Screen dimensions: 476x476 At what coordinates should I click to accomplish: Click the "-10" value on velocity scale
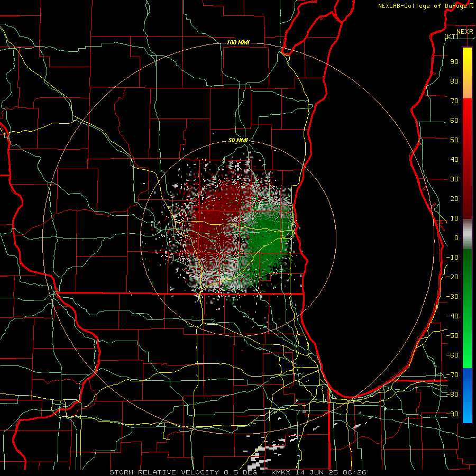(x=452, y=258)
